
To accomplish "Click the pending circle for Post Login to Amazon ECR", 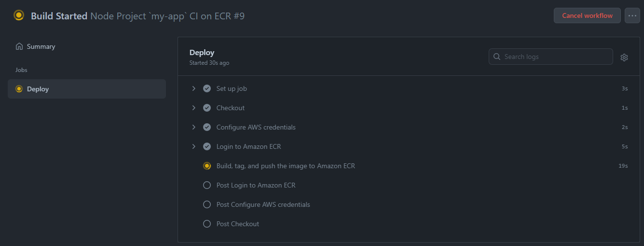I will (x=207, y=185).
